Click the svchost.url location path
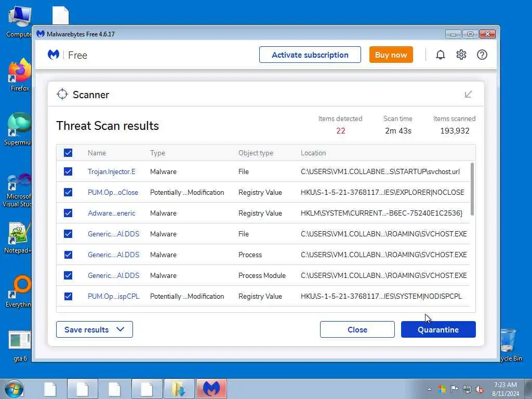This screenshot has width=532, height=399. (380, 171)
